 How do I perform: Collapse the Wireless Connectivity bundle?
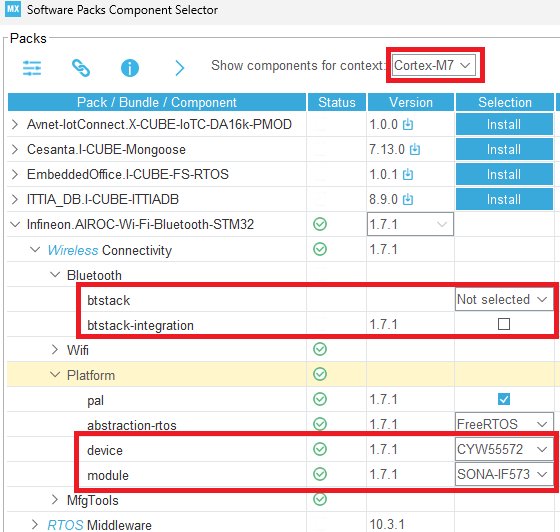[35, 249]
